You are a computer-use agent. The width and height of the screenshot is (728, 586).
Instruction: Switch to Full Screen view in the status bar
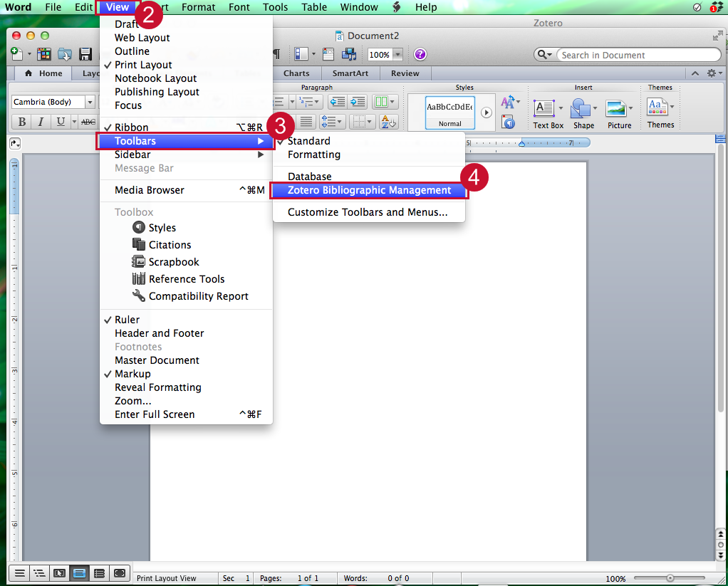(x=120, y=573)
